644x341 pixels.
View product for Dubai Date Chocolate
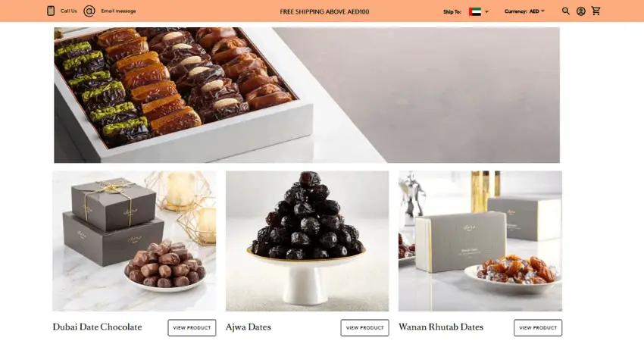(192, 327)
